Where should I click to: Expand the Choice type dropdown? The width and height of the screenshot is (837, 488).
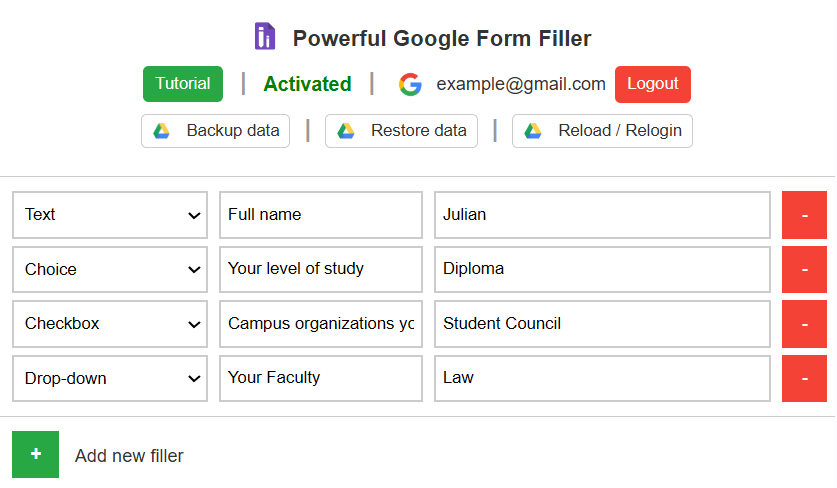(110, 269)
